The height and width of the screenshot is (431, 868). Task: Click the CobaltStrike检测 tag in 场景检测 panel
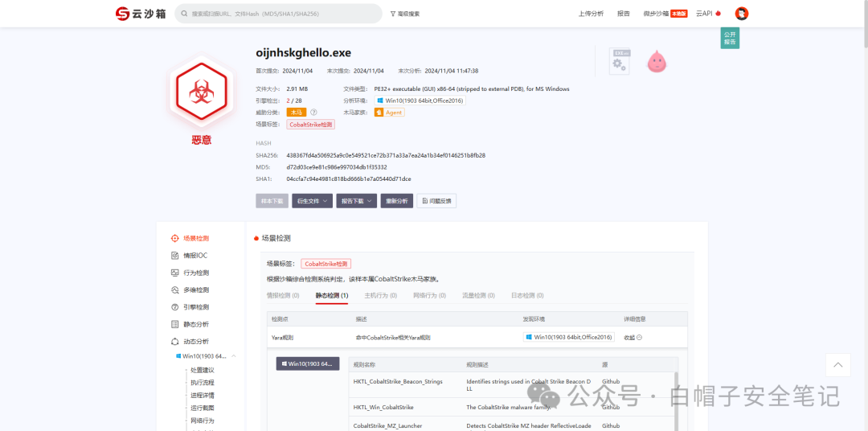point(326,265)
